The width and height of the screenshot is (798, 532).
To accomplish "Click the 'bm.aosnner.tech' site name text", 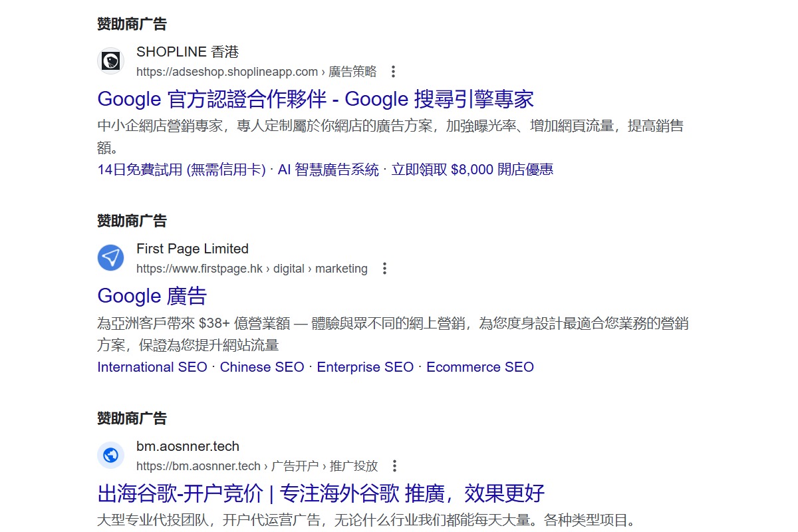I will (x=188, y=446).
